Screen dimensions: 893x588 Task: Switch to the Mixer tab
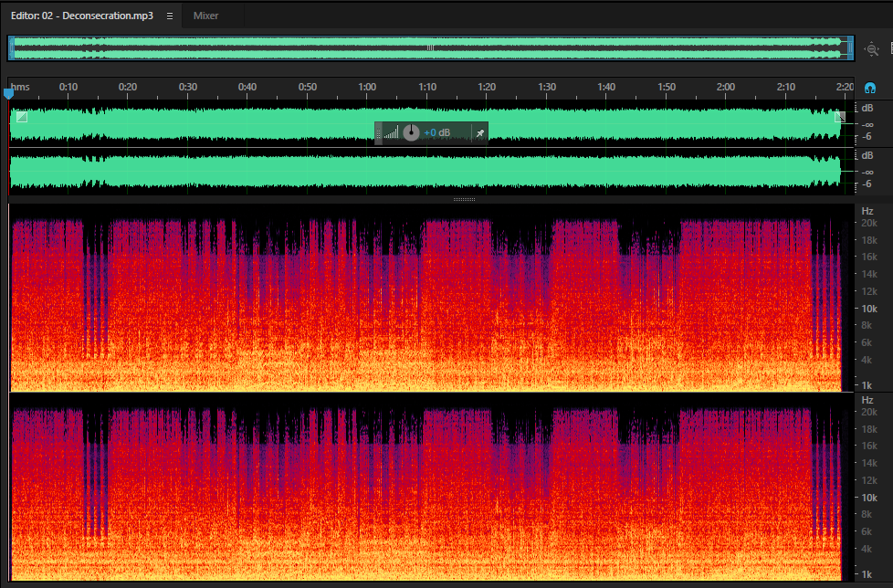[205, 16]
